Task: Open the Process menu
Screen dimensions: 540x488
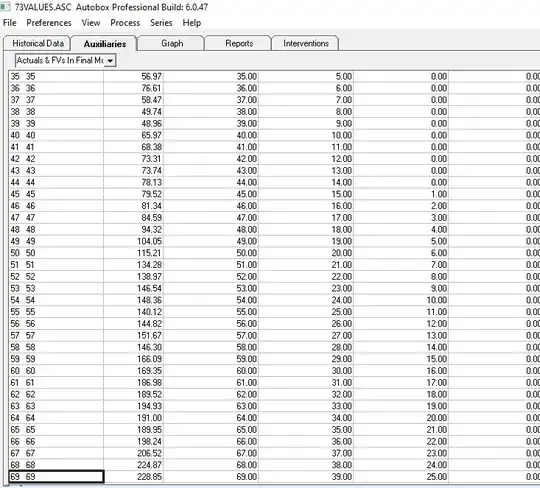Action: click(125, 23)
